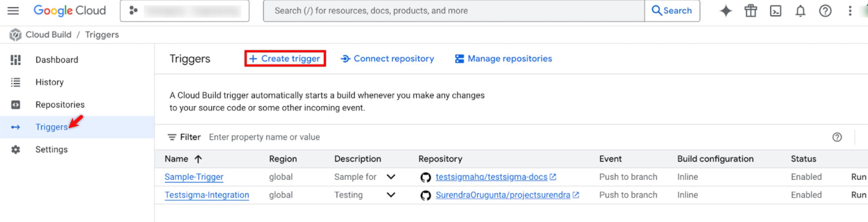
Task: Activate Cloud Shell terminal icon
Action: click(x=775, y=11)
